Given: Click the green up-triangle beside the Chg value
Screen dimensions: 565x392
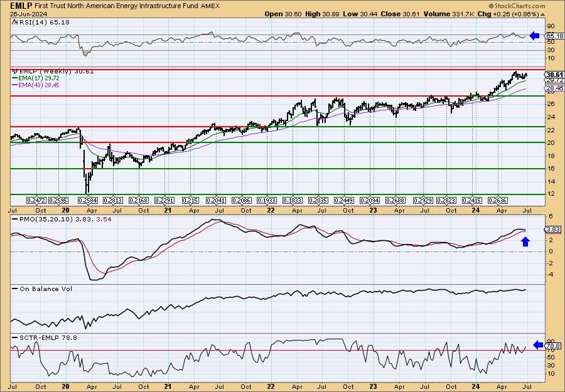Looking at the screenshot, I should pos(542,14).
